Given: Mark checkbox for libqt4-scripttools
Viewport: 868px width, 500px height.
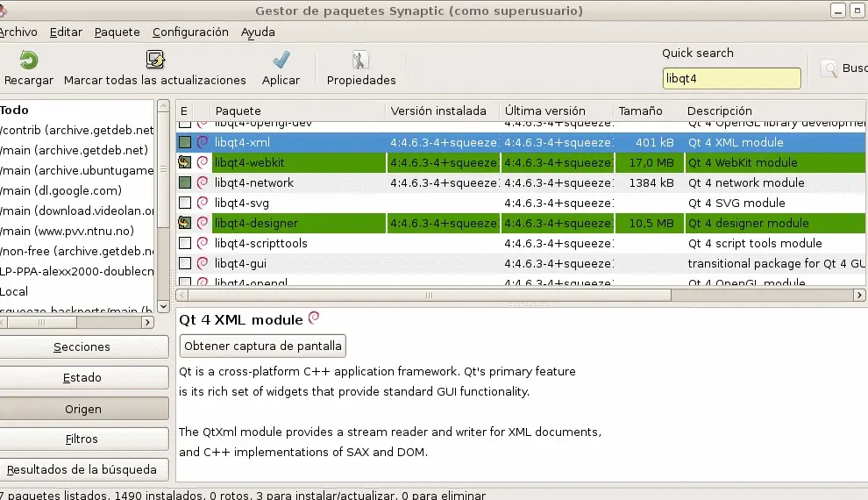Looking at the screenshot, I should pyautogui.click(x=185, y=243).
